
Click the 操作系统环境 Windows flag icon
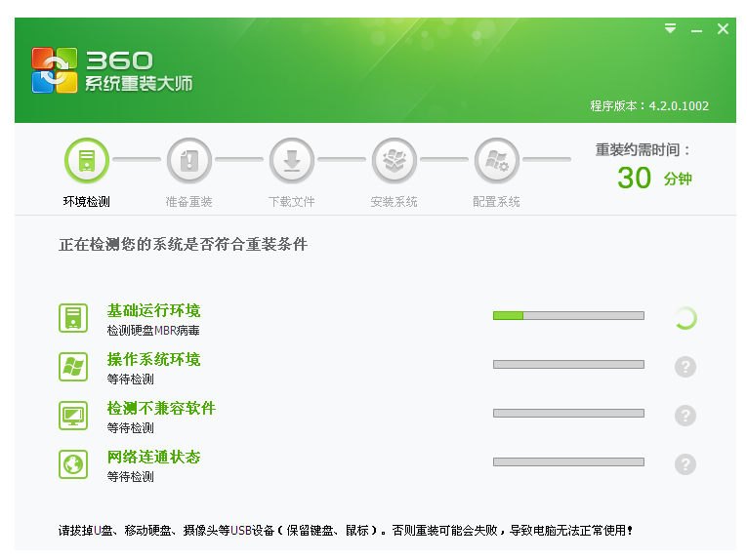(73, 367)
